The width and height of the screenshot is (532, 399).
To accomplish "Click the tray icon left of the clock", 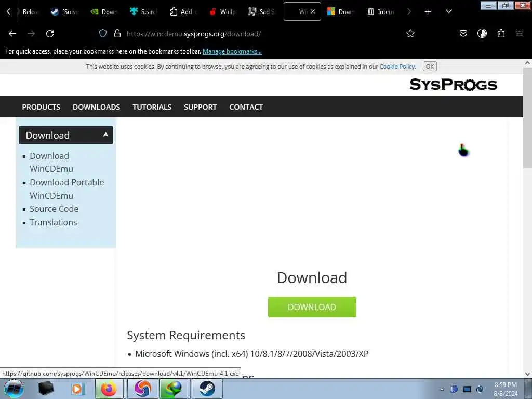I will pos(480,389).
